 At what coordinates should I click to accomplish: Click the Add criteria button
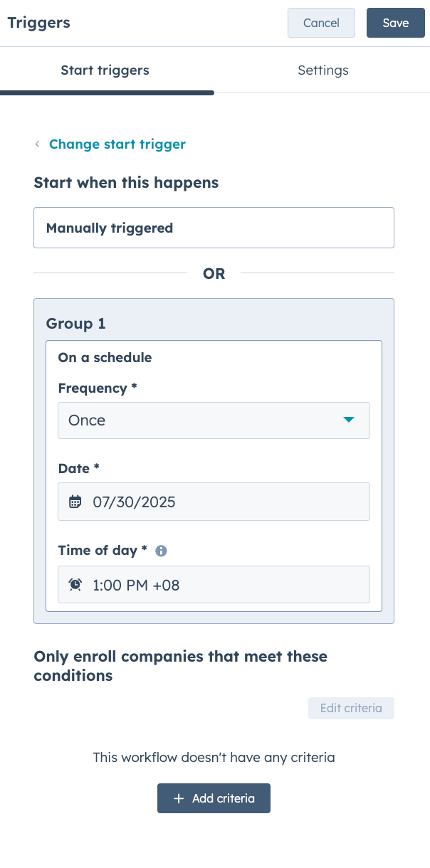[214, 798]
